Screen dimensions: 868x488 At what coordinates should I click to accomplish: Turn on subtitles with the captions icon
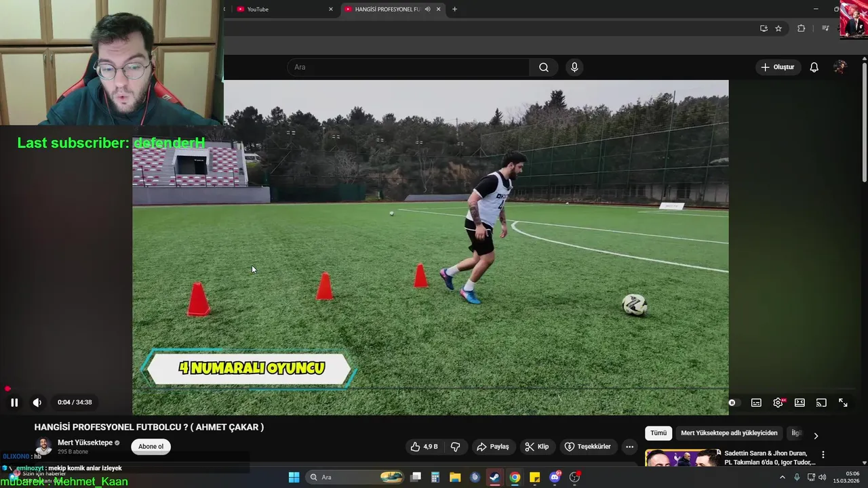pos(756,403)
